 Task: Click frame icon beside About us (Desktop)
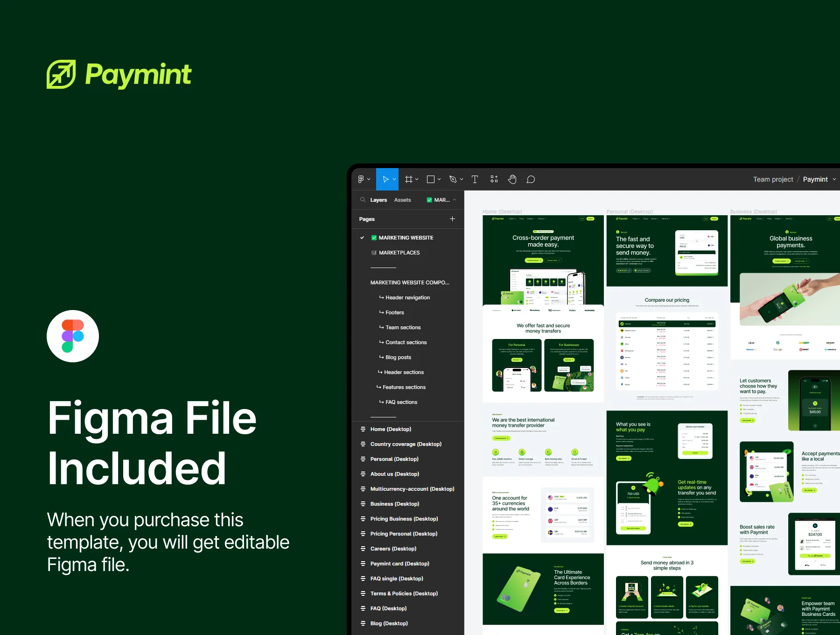coord(363,474)
